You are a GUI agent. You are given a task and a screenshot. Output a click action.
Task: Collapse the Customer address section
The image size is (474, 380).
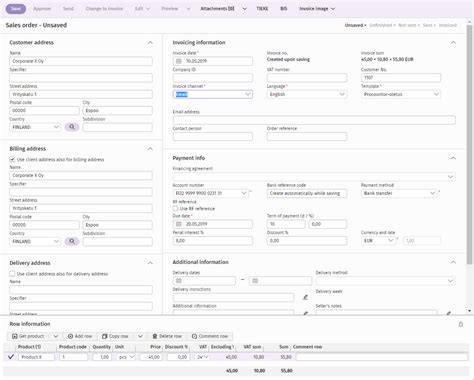(x=150, y=43)
